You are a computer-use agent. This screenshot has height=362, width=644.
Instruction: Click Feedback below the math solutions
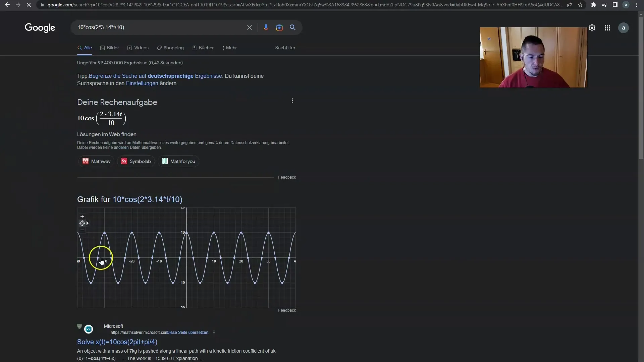coord(287,177)
